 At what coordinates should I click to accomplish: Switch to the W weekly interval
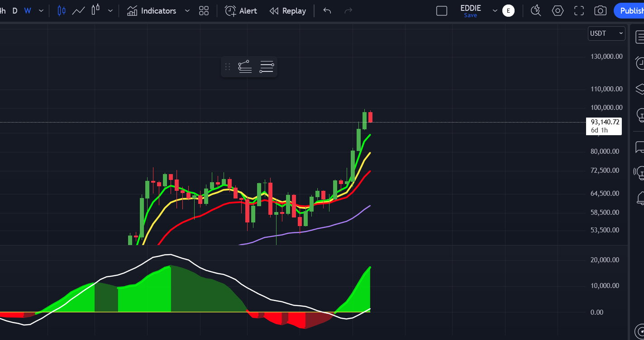tap(28, 11)
